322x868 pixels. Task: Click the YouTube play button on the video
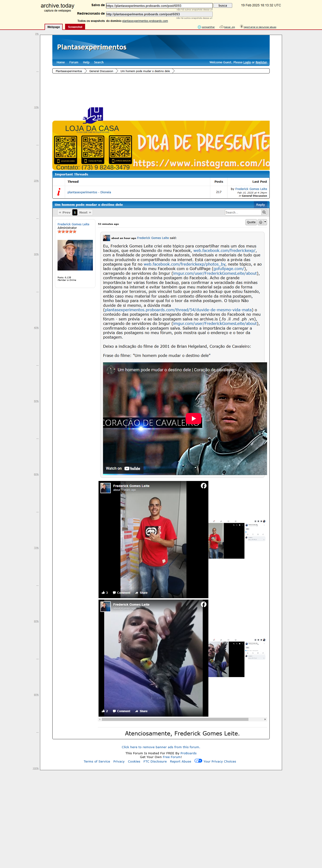pos(193,419)
